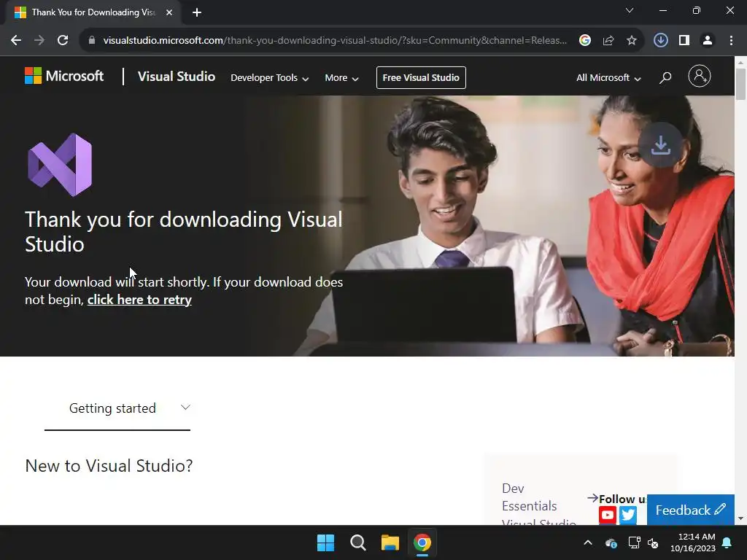This screenshot has height=560, width=747.
Task: Click the scrollbar up arrow
Action: click(740, 62)
